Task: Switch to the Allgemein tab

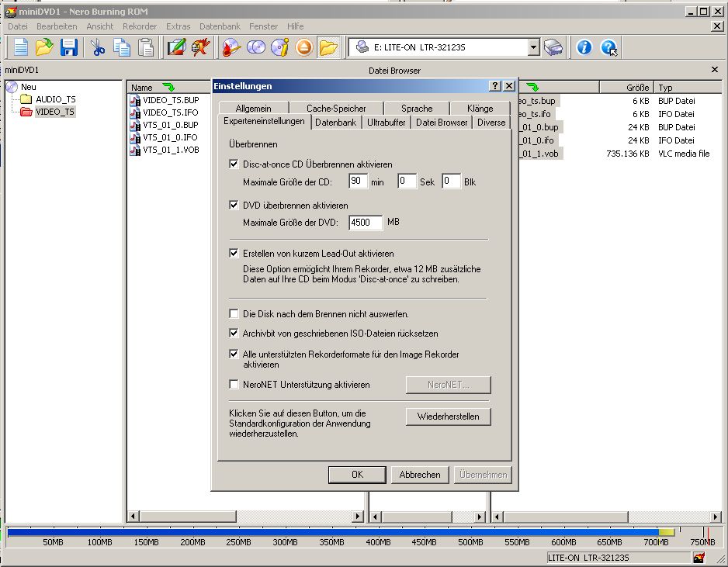Action: click(x=254, y=108)
